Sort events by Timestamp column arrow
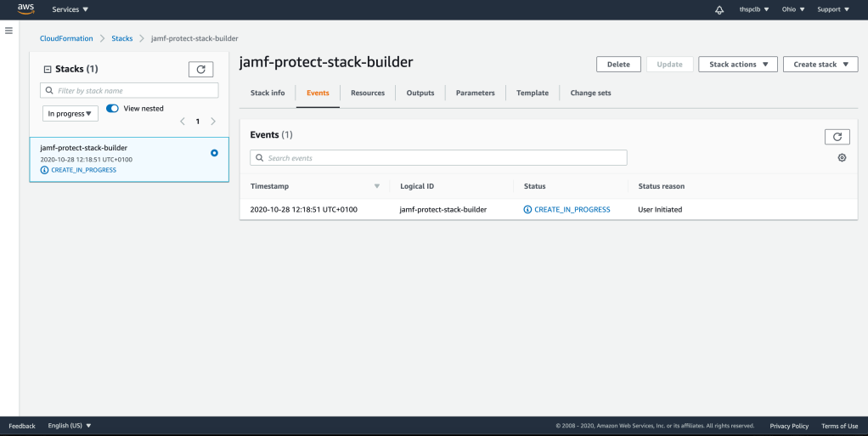868x436 pixels. pyautogui.click(x=377, y=186)
